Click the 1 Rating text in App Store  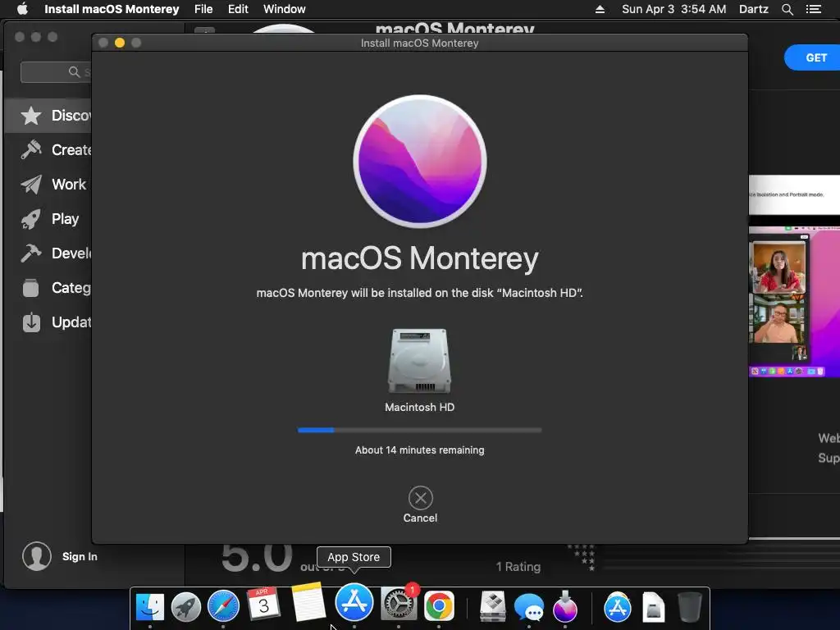tap(518, 567)
